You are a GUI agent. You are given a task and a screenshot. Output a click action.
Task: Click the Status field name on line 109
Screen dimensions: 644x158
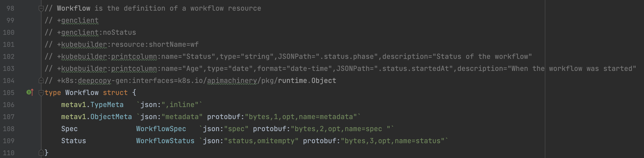click(73, 141)
